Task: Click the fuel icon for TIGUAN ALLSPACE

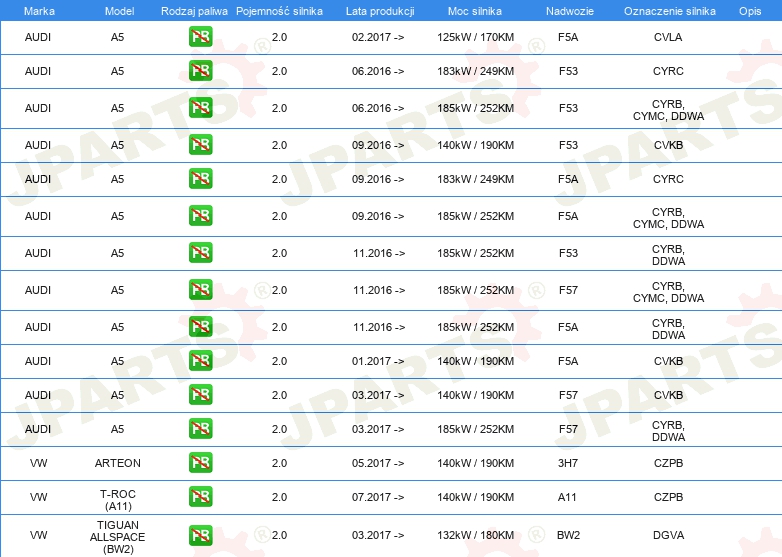Action: pyautogui.click(x=200, y=535)
